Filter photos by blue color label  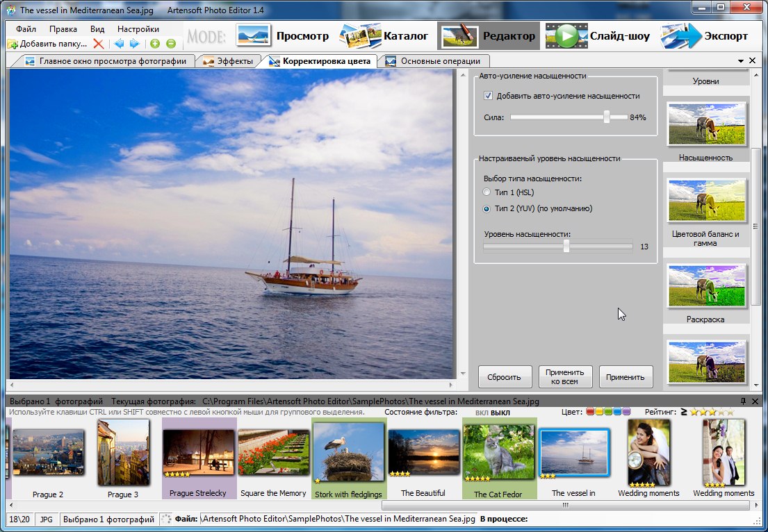(617, 412)
